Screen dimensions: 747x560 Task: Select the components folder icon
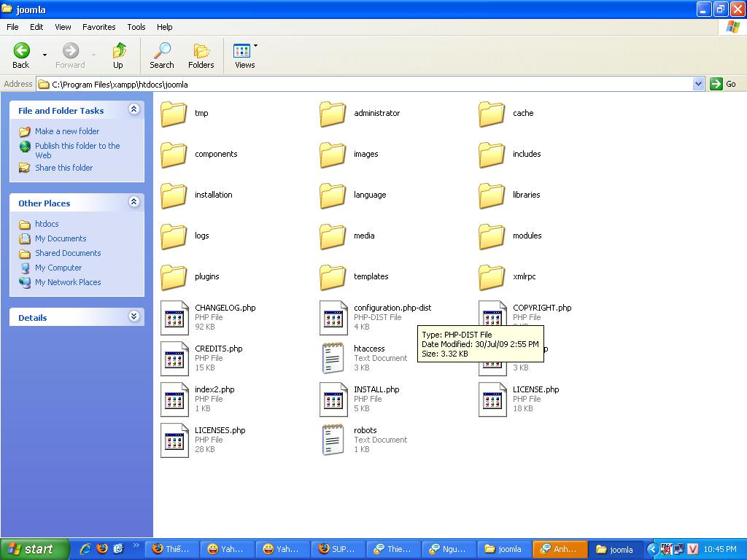click(x=174, y=155)
